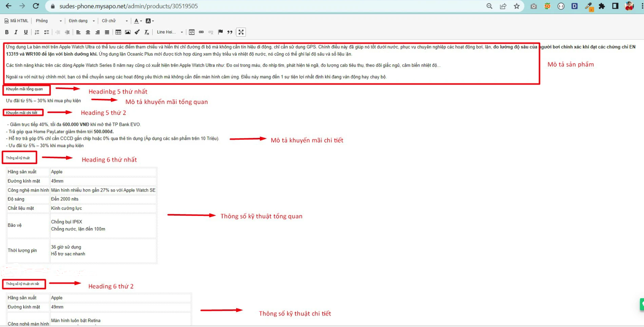Go forward in browser history
The image size is (644, 327).
(x=22, y=6)
